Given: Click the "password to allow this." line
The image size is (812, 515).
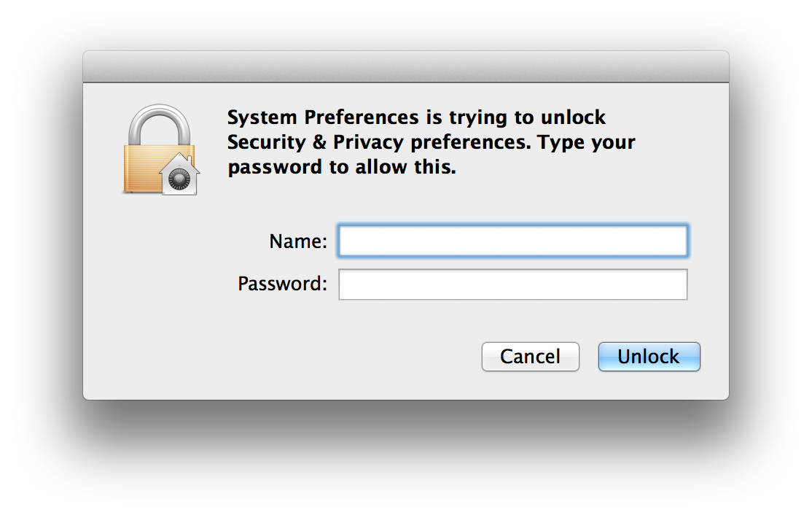Looking at the screenshot, I should coord(342,167).
